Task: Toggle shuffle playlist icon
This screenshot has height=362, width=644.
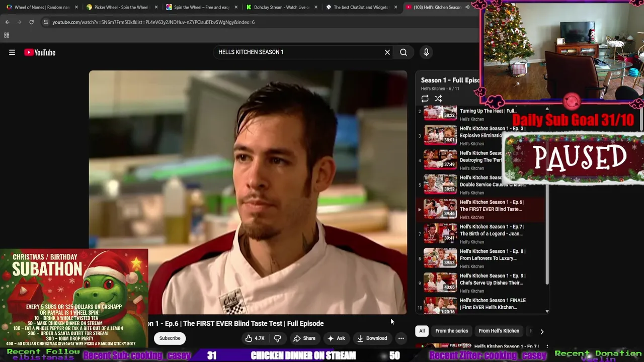Action: (438, 99)
